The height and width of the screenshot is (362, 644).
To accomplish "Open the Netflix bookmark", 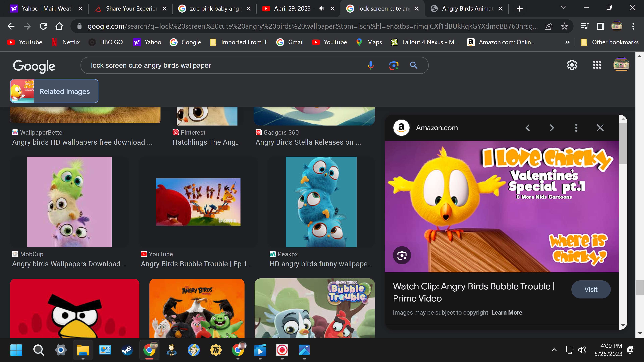I will [66, 42].
